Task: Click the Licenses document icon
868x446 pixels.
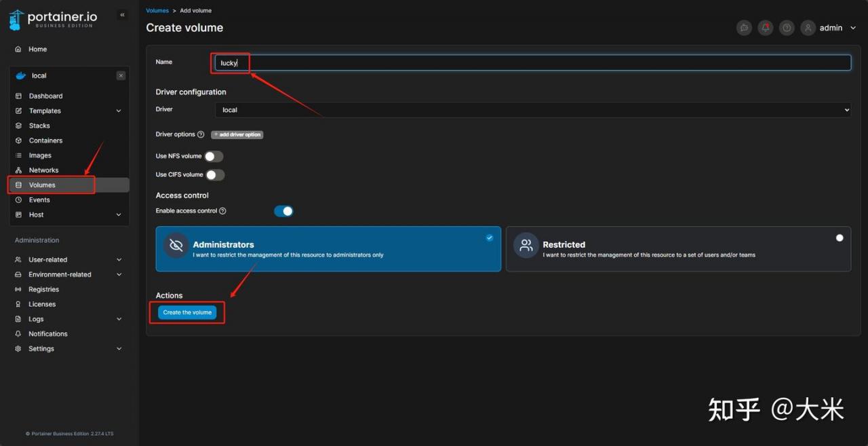Action: tap(18, 305)
